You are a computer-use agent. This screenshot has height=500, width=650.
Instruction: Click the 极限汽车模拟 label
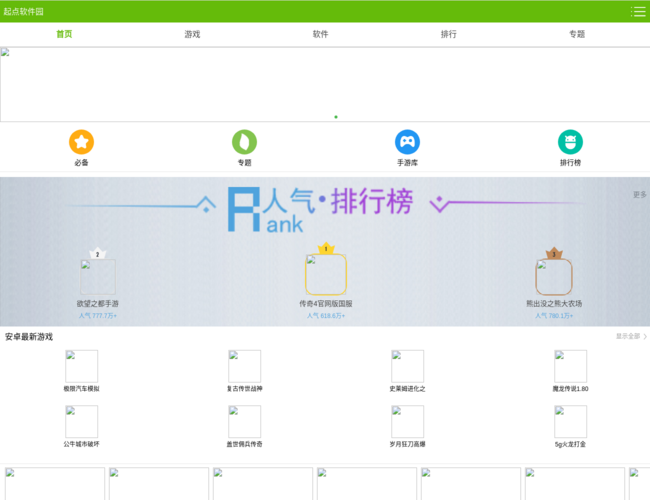82,388
